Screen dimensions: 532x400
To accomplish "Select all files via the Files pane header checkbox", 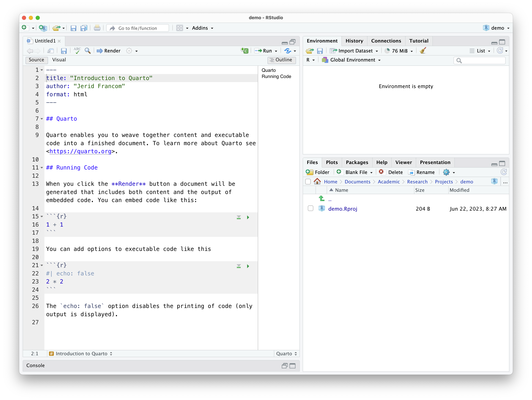I will 308,182.
